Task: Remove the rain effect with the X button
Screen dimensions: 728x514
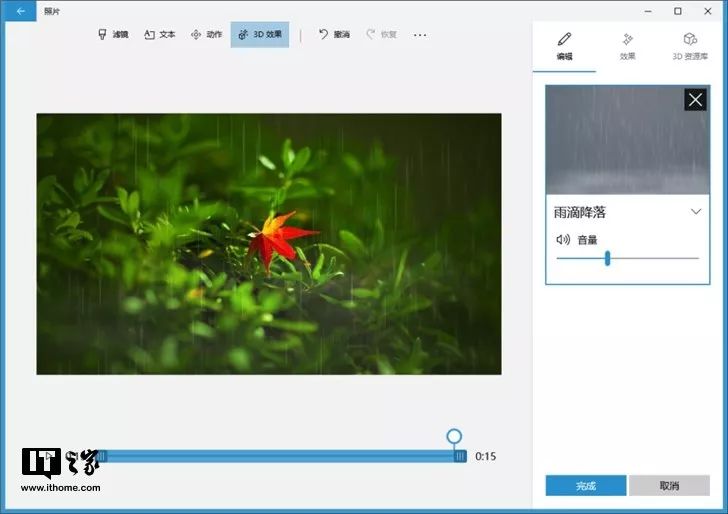Action: (695, 100)
